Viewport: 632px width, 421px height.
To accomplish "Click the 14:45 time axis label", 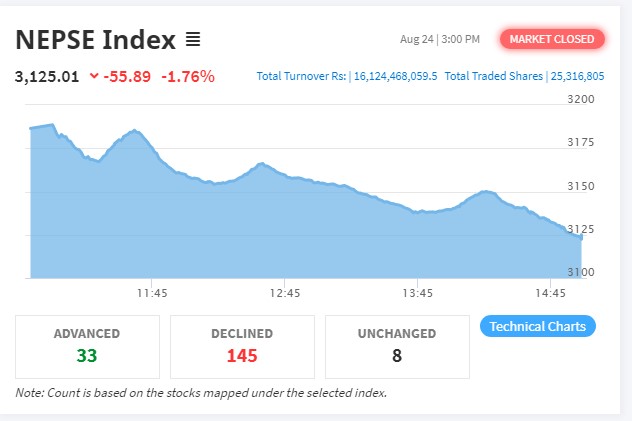I will click(550, 293).
